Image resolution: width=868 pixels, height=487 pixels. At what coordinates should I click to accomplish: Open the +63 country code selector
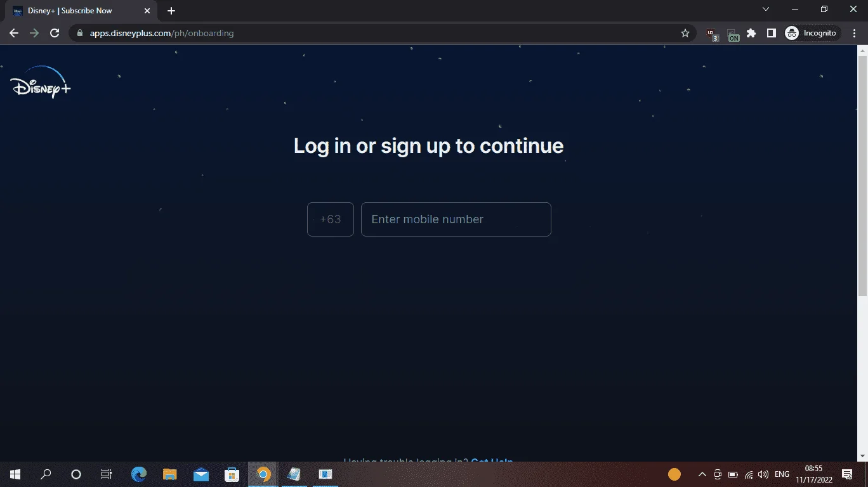coord(331,219)
